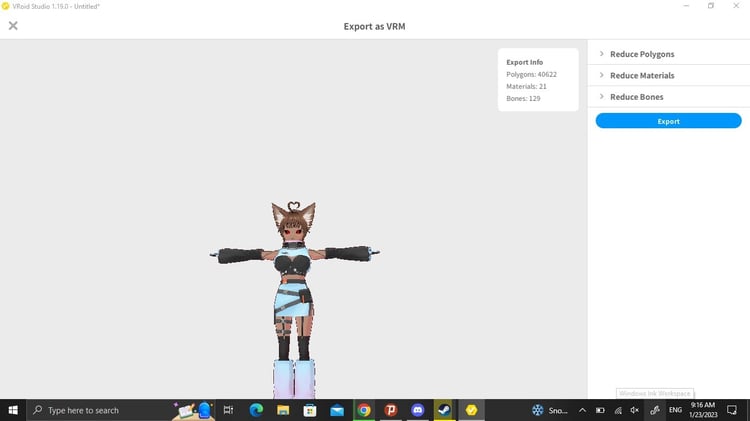The height and width of the screenshot is (421, 750).
Task: Click the Export as VRM title
Action: [375, 26]
